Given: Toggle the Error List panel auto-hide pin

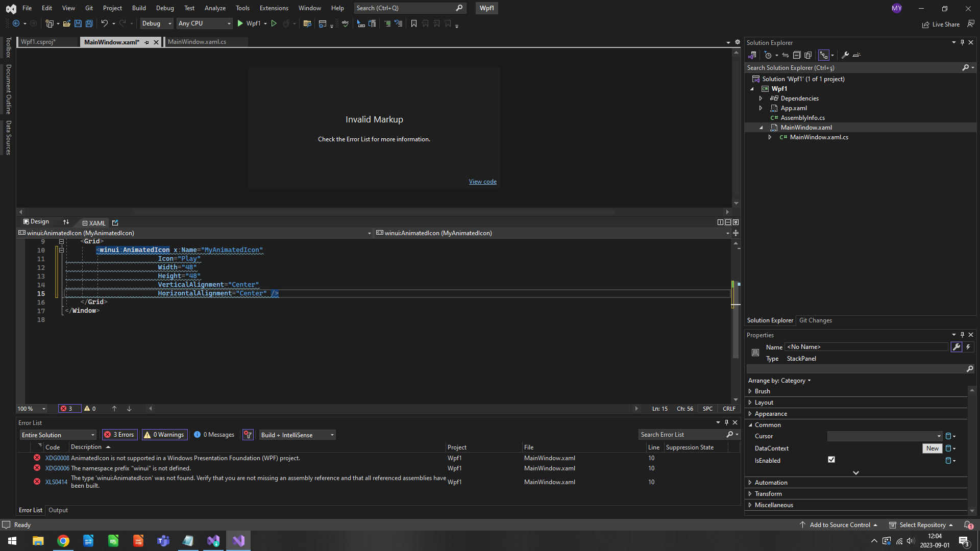Looking at the screenshot, I should (726, 423).
